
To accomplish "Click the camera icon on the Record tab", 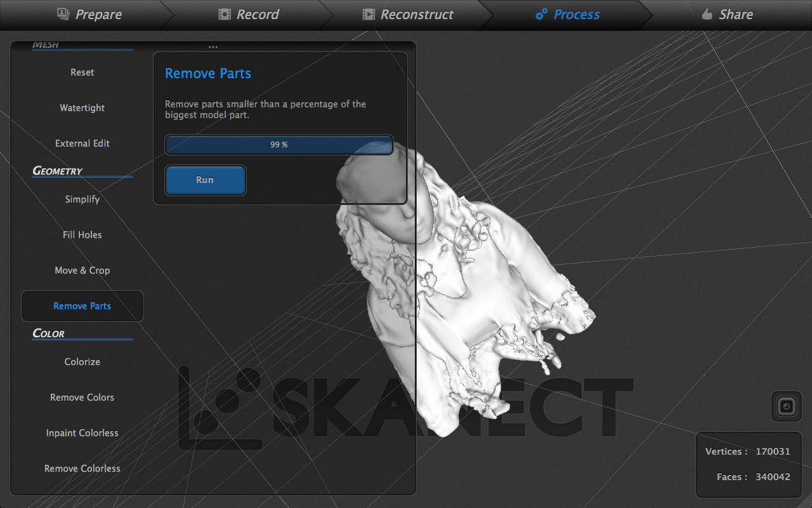I will (x=224, y=13).
